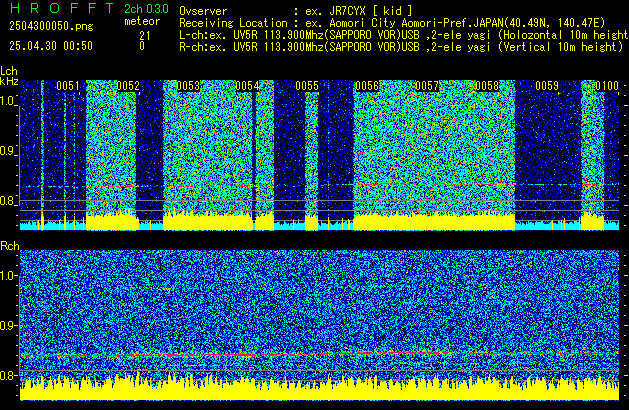Click time marker 0057
The image size is (629, 410).
427,86
